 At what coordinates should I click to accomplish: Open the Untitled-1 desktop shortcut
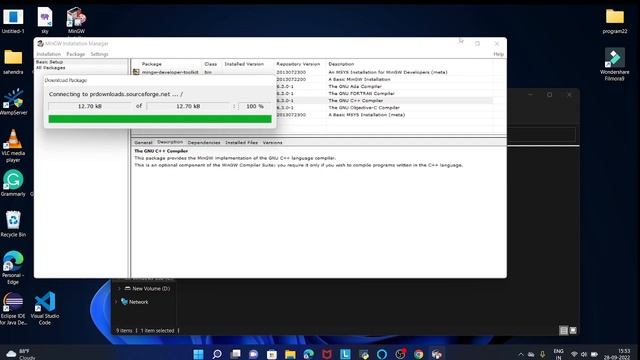tap(13, 20)
